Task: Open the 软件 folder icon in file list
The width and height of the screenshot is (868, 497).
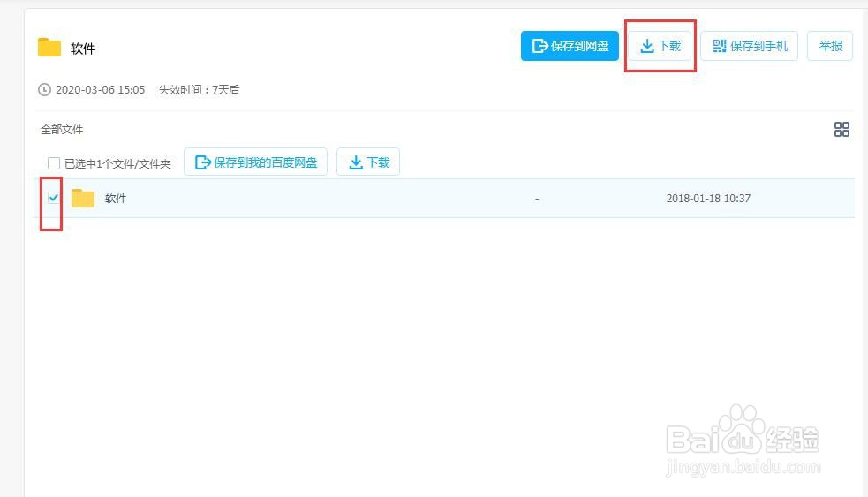Action: coord(83,198)
